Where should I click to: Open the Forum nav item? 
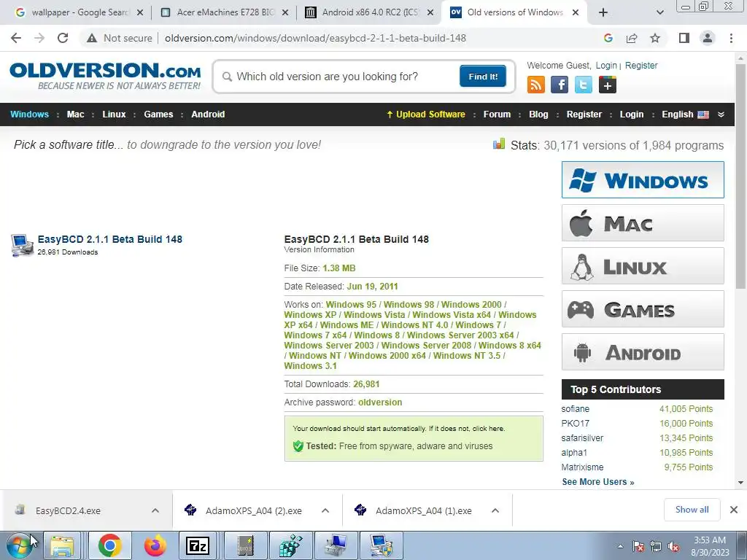[x=497, y=114]
